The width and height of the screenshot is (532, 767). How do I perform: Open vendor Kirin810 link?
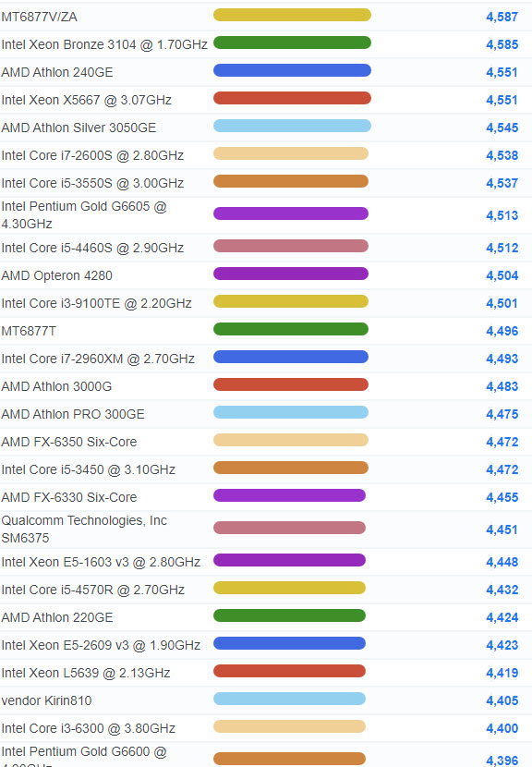(46, 700)
